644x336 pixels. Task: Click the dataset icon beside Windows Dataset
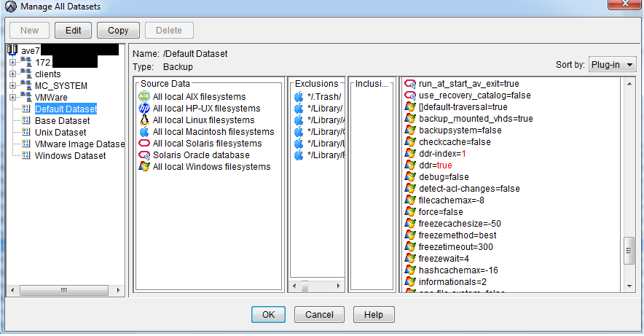click(x=26, y=155)
